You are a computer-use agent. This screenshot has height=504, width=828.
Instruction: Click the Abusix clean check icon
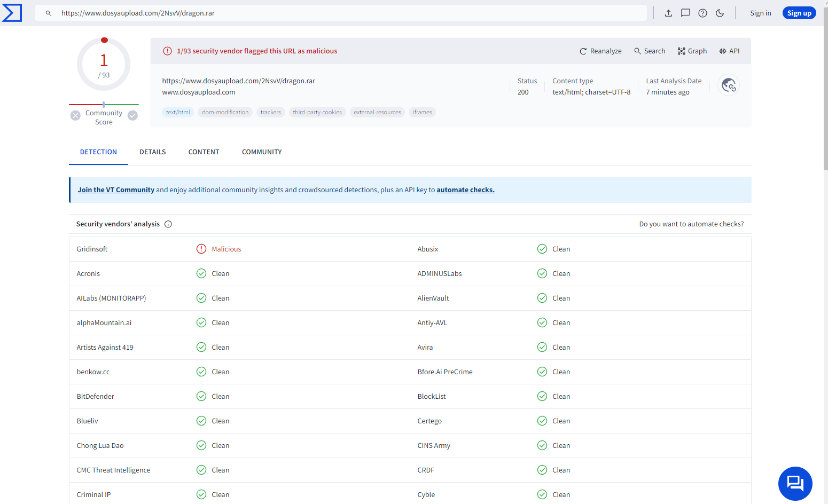(542, 249)
